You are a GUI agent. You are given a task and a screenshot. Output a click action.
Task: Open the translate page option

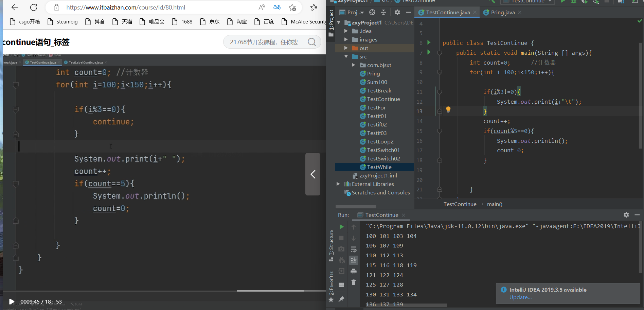pyautogui.click(x=277, y=7)
